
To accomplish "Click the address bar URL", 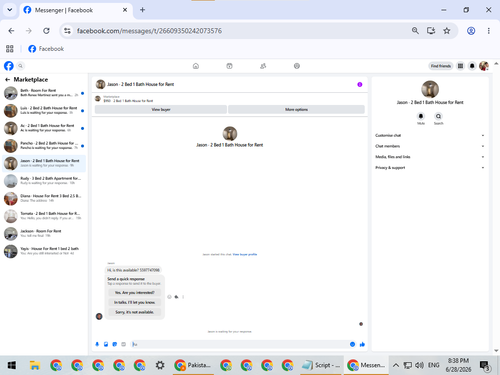I will 149,31.
